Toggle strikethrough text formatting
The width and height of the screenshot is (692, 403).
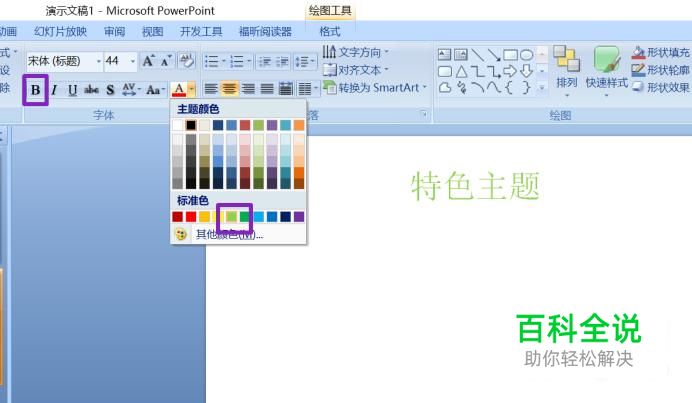coord(91,90)
